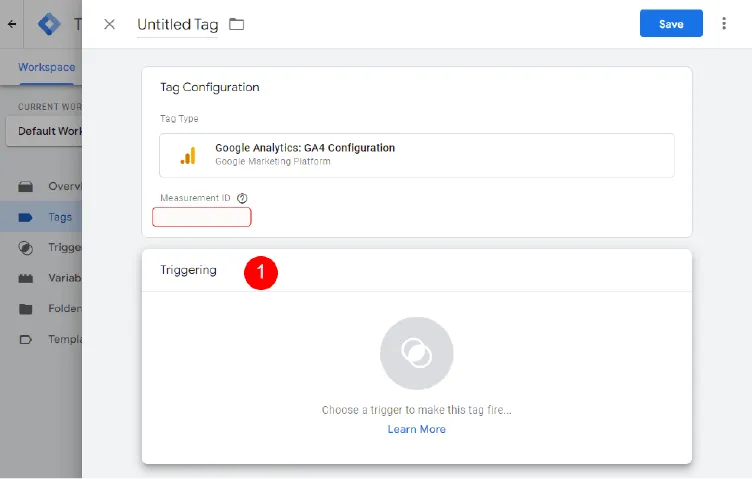Image resolution: width=752 pixels, height=479 pixels.
Task: Click the Variables icon in sidebar
Action: (x=26, y=278)
